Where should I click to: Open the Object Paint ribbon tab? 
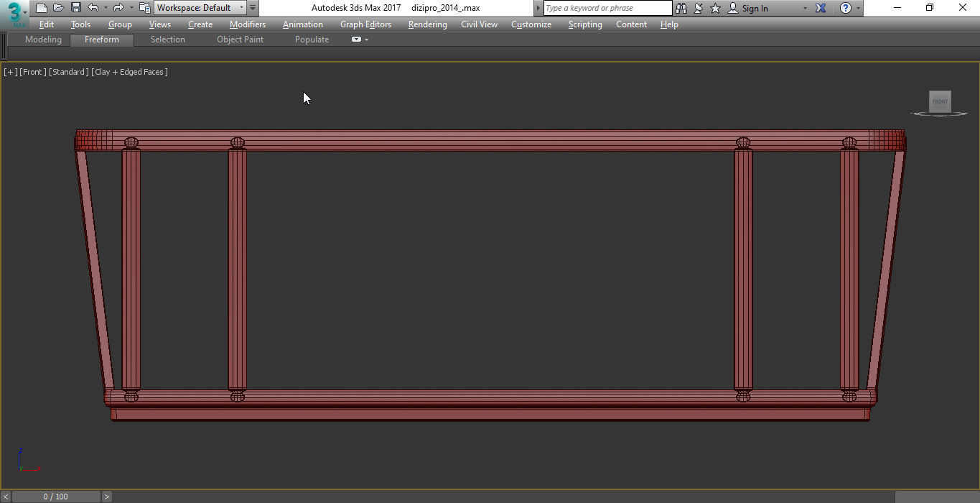(240, 40)
